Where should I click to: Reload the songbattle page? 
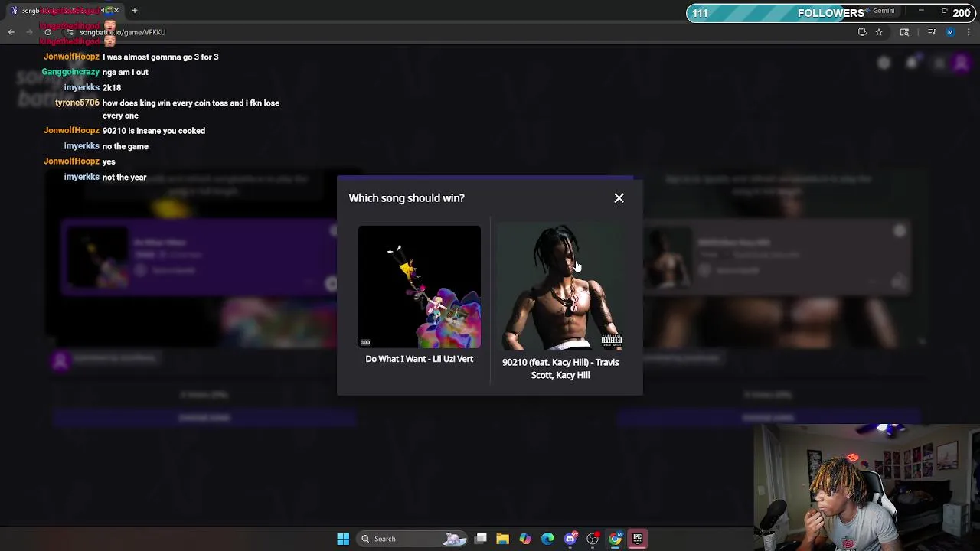click(x=47, y=32)
